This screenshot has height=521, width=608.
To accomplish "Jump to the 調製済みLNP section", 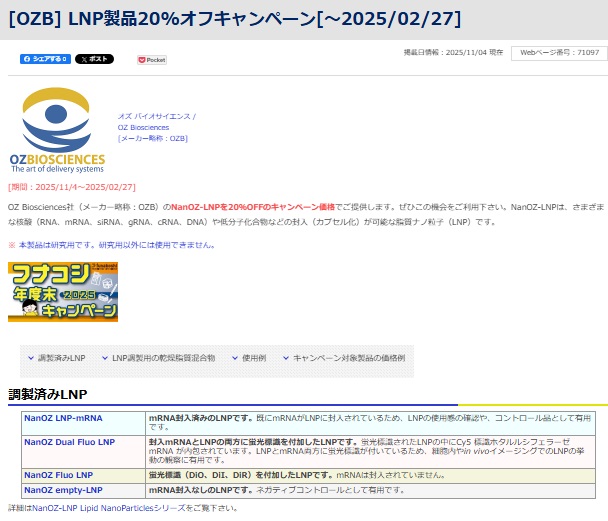I will coord(61,357).
